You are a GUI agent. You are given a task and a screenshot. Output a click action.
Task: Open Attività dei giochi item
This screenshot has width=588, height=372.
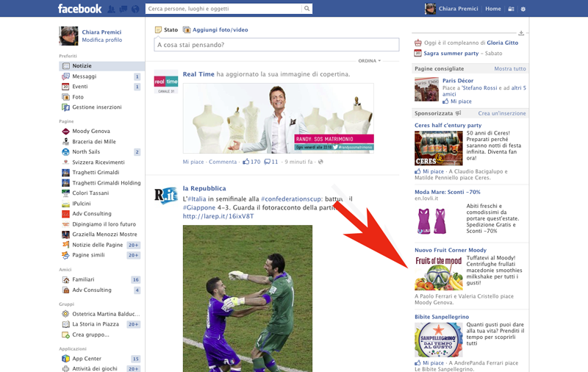point(95,368)
